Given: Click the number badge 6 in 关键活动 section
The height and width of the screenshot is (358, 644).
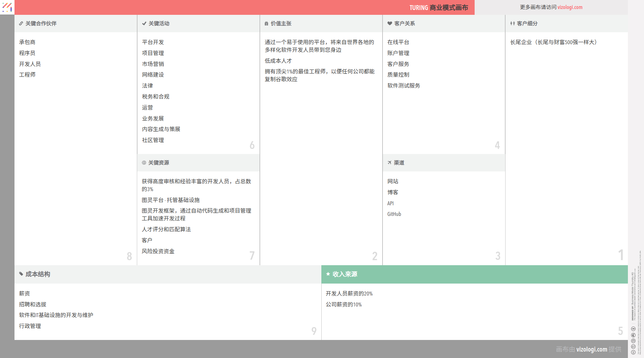Looking at the screenshot, I should pos(252,145).
